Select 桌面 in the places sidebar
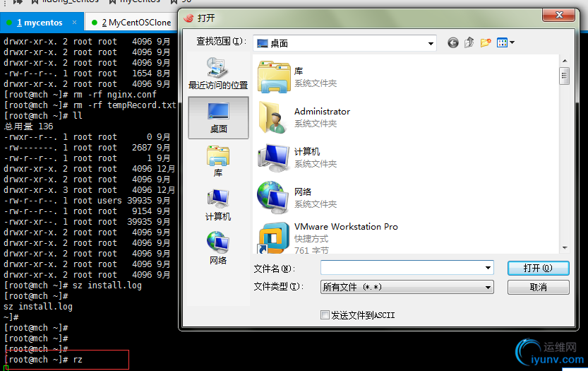The width and height of the screenshot is (588, 371). [218, 118]
